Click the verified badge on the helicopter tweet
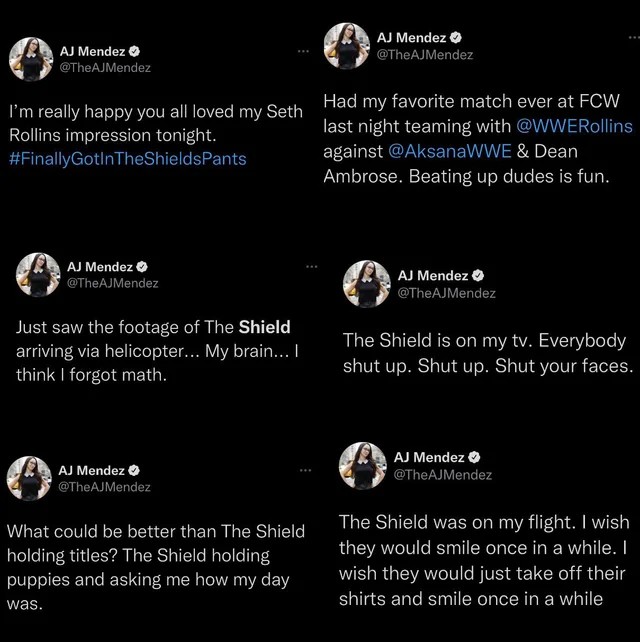Image resolution: width=640 pixels, height=642 pixels. [142, 267]
